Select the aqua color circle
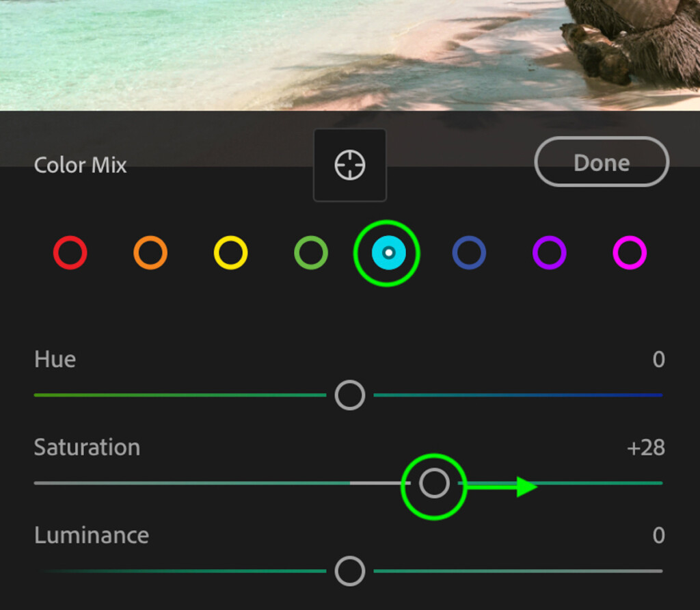700x610 pixels. click(389, 253)
